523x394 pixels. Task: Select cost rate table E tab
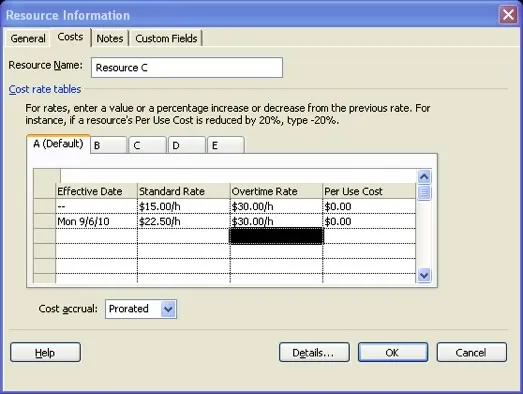pyautogui.click(x=226, y=145)
